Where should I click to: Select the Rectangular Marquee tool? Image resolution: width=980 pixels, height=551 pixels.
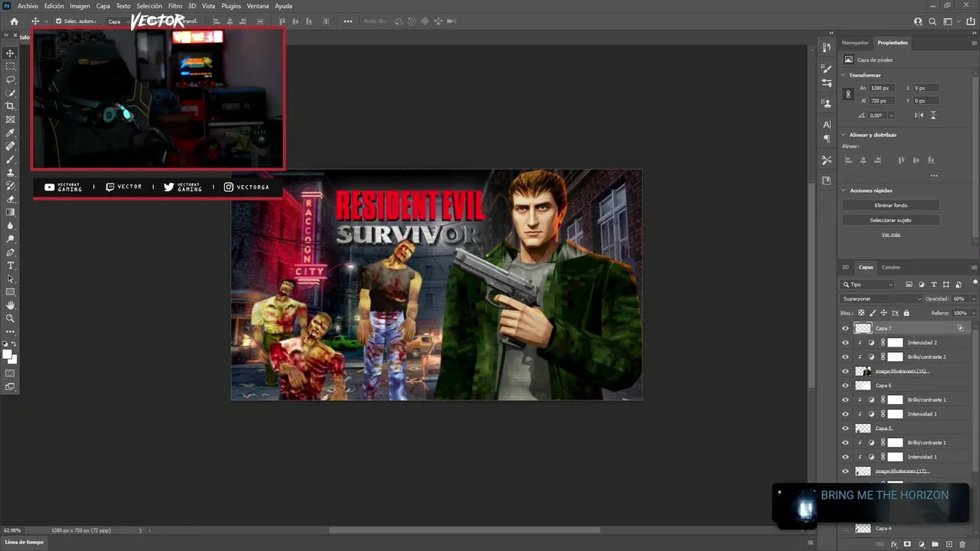click(11, 67)
